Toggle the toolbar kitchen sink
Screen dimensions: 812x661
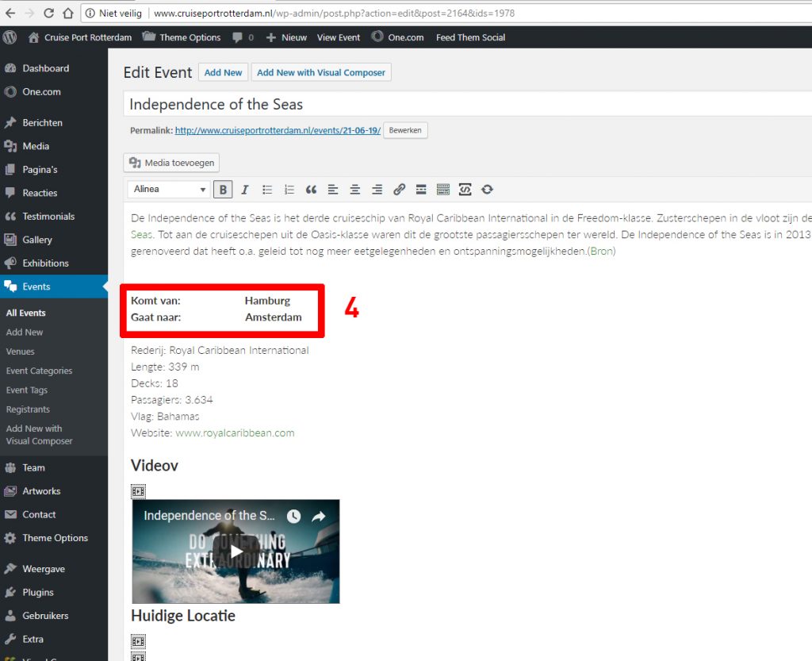[443, 190]
